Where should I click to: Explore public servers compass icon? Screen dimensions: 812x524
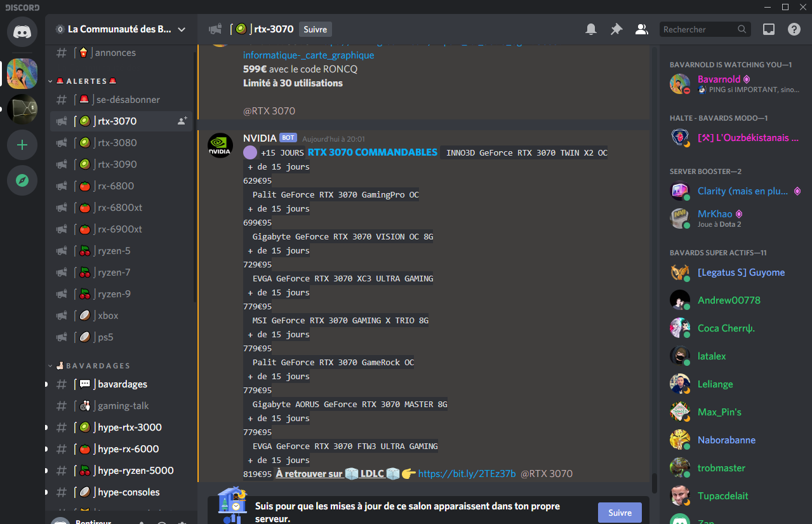point(22,180)
